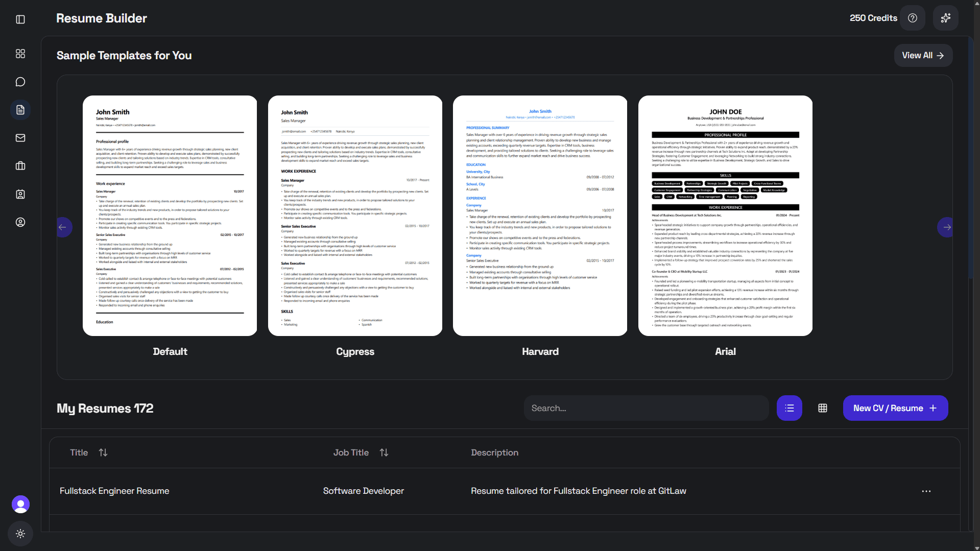Open the help question mark icon
The width and height of the screenshot is (980, 551).
[x=913, y=18]
